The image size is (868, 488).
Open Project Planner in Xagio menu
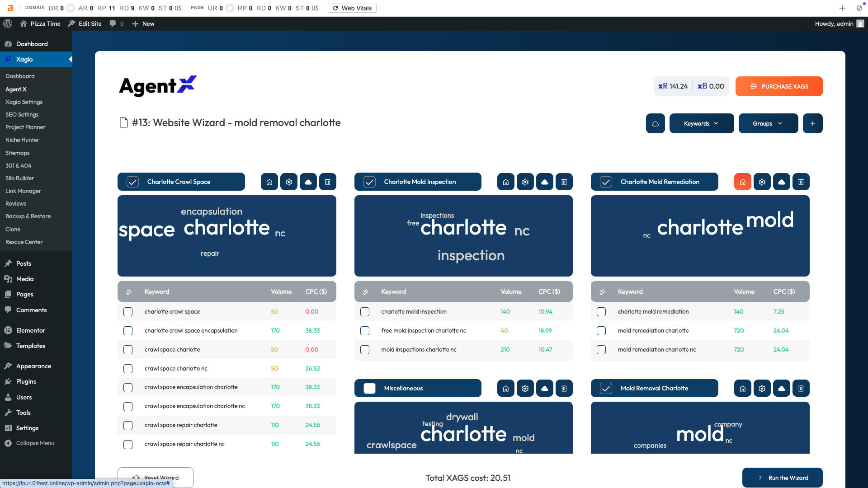pos(25,127)
